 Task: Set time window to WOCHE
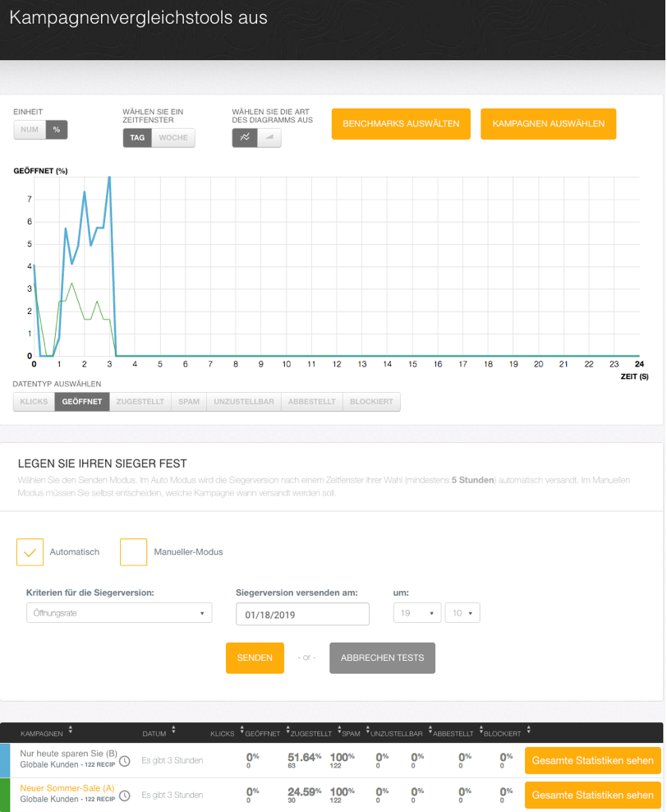coord(173,138)
